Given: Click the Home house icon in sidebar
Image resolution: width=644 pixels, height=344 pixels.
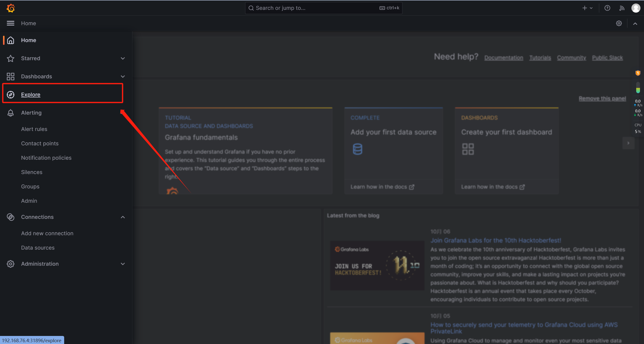Looking at the screenshot, I should pos(11,40).
